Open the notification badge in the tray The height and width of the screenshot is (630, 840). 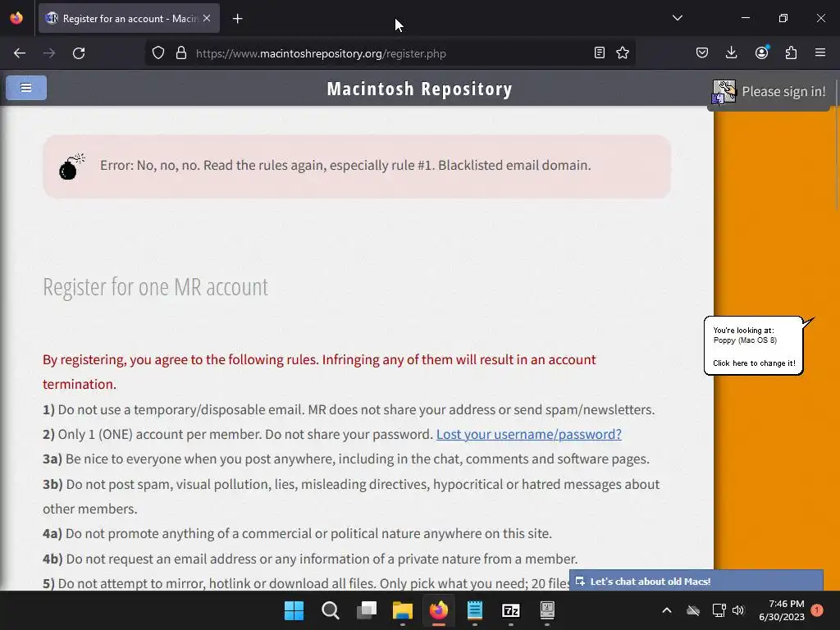pyautogui.click(x=817, y=610)
